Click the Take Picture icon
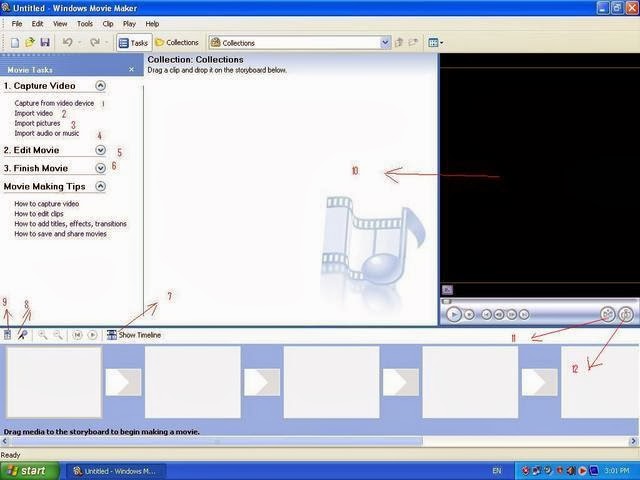This screenshot has width=640, height=480. pos(626,314)
